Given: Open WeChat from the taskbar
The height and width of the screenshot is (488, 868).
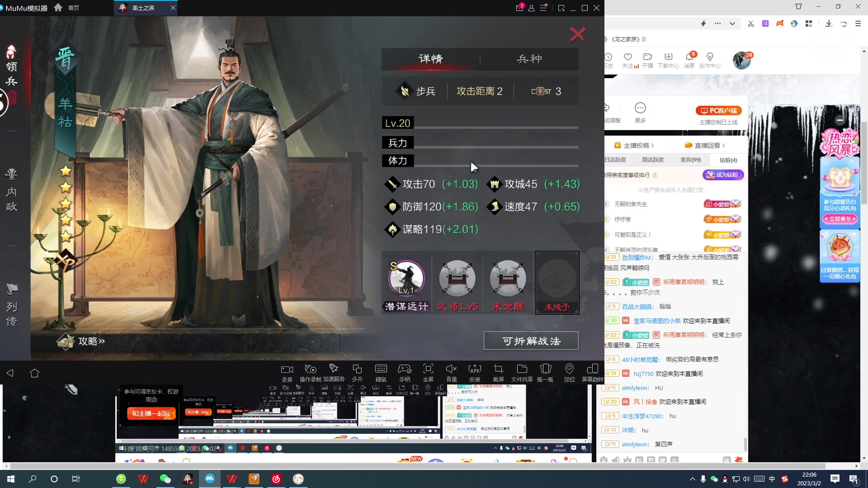Looking at the screenshot, I should tap(165, 479).
